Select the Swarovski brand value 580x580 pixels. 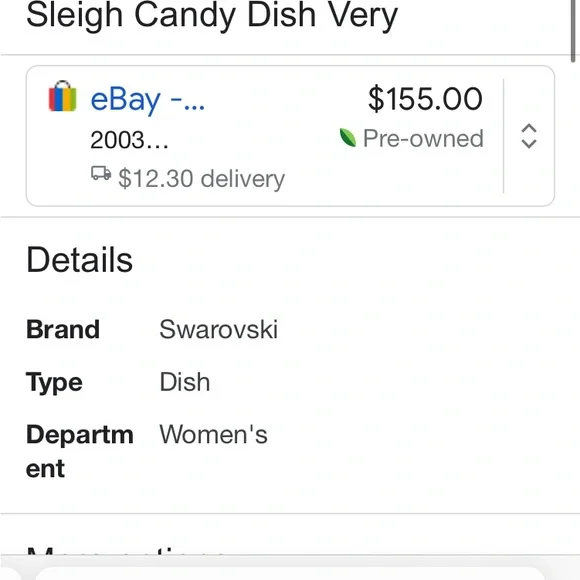218,329
